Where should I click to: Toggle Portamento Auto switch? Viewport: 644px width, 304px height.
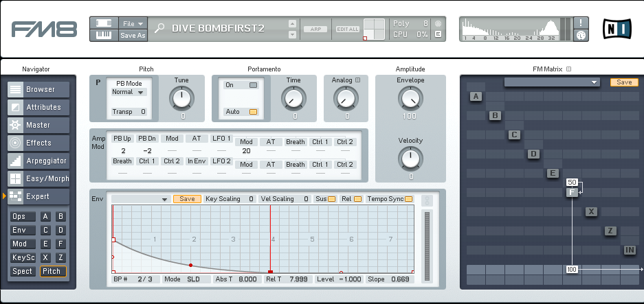click(x=254, y=112)
